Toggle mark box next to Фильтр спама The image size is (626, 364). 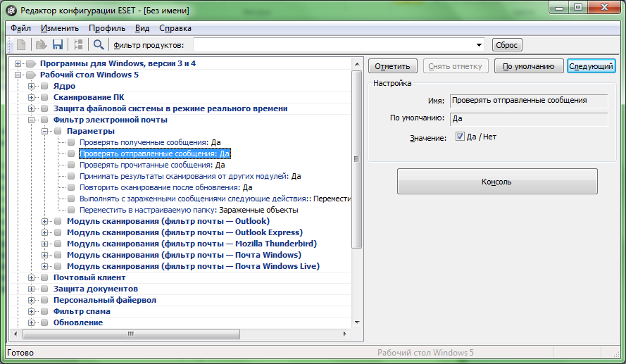(x=45, y=311)
